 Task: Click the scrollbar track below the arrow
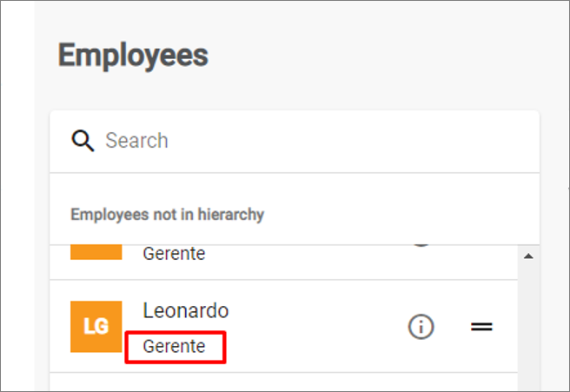tap(528, 328)
